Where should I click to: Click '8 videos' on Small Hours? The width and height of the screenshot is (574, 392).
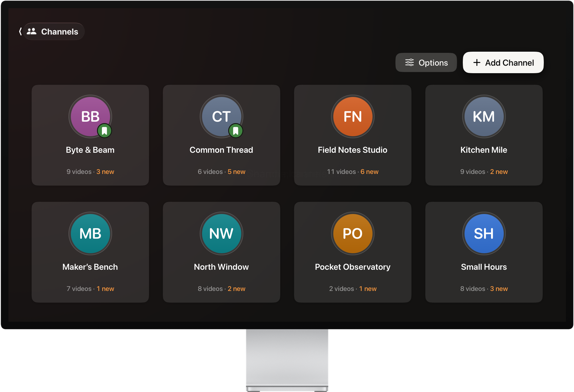tap(473, 289)
